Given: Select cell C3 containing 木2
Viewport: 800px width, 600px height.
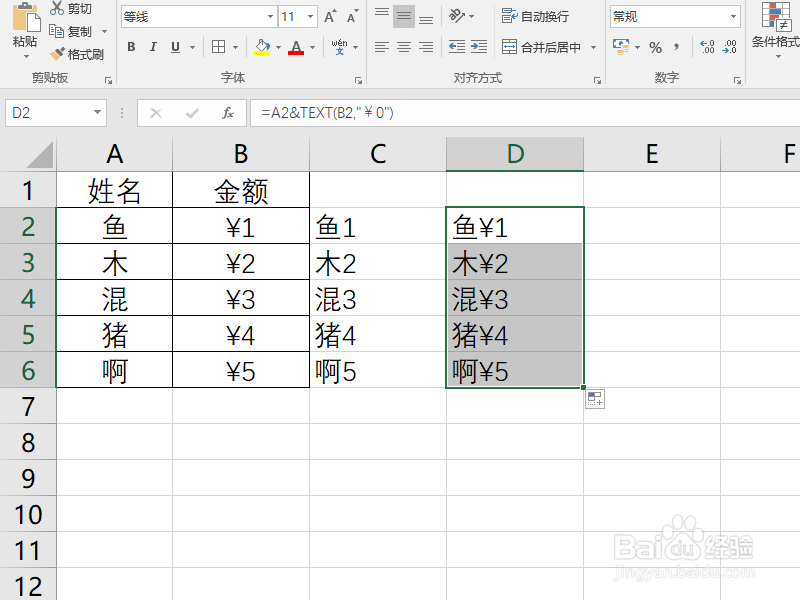Looking at the screenshot, I should pos(378,262).
